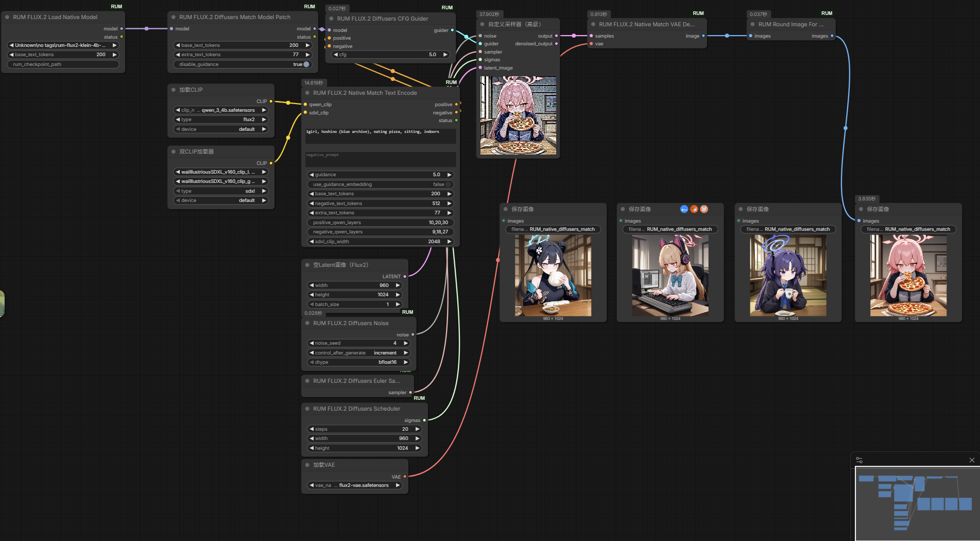Collapse the Native Match Text Encode node

click(307, 93)
